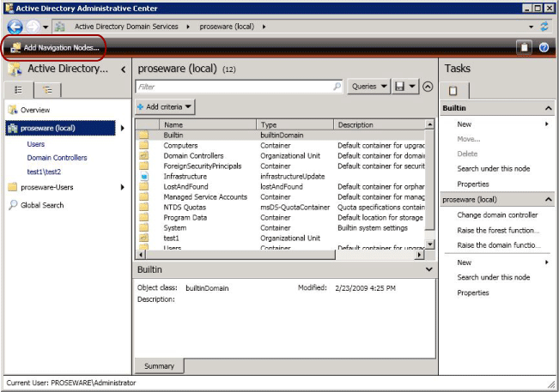Click Search under this node for Builtin
The height and width of the screenshot is (392, 559).
pos(494,169)
